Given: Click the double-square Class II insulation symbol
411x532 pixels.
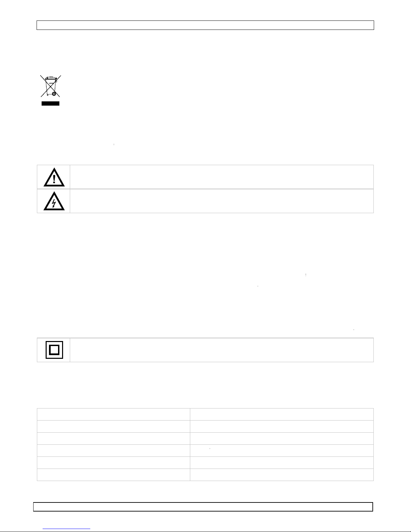Looking at the screenshot, I should pos(54,350).
